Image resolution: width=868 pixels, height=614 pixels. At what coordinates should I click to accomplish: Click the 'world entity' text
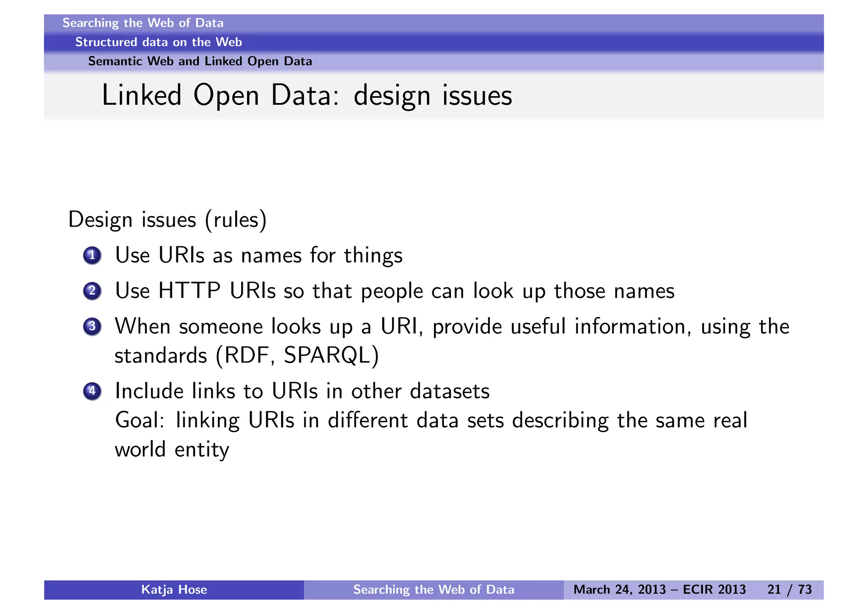172,449
